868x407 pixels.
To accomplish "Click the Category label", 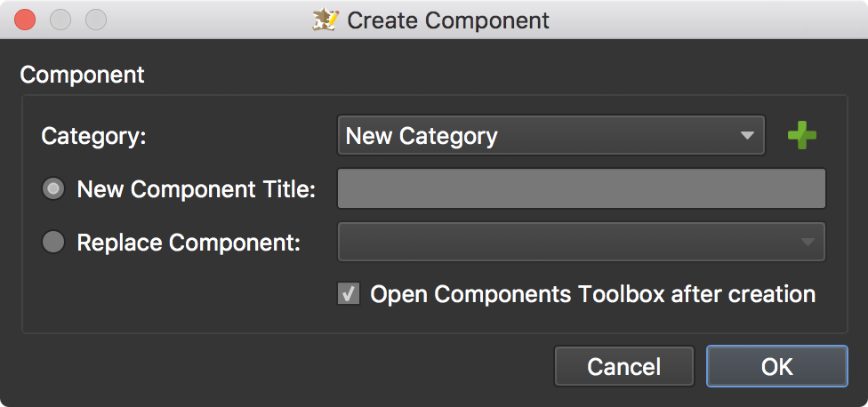I will (x=93, y=136).
